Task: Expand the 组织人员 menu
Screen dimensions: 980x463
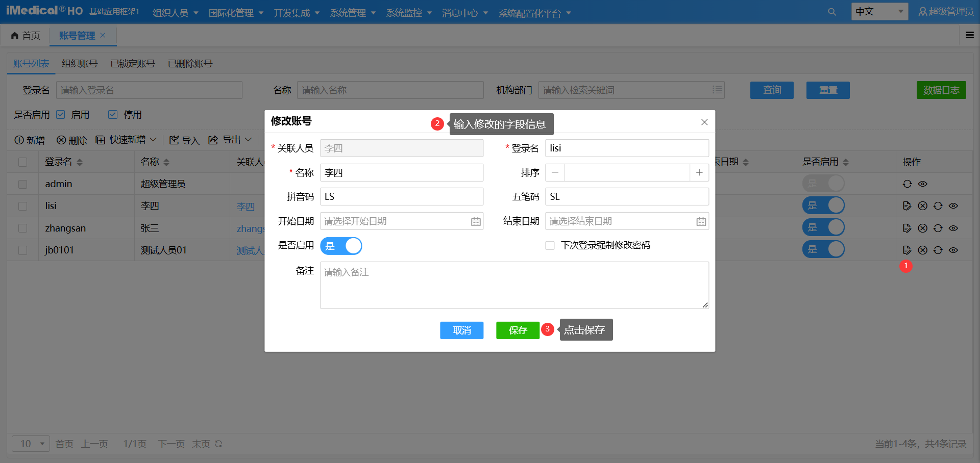Action: 175,13
